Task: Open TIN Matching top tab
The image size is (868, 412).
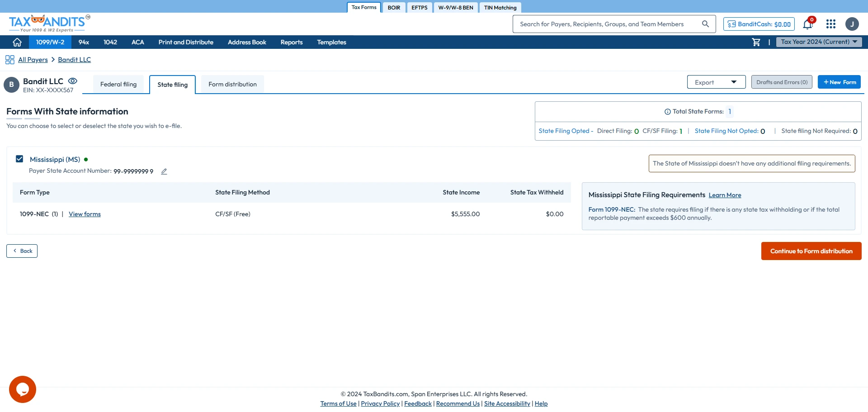Action: [500, 8]
